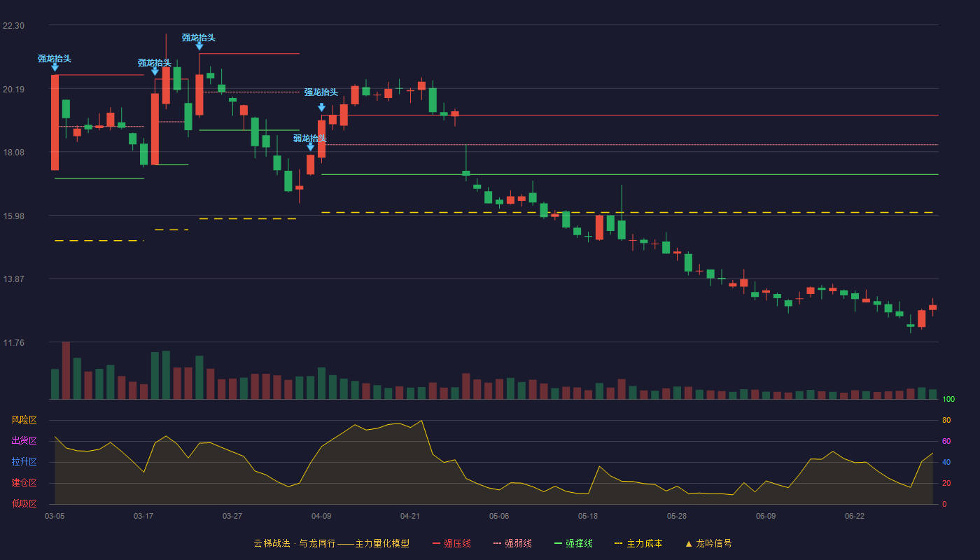The height and width of the screenshot is (560, 980).
Task: Click the 06-09 date label
Action: pyautogui.click(x=766, y=516)
